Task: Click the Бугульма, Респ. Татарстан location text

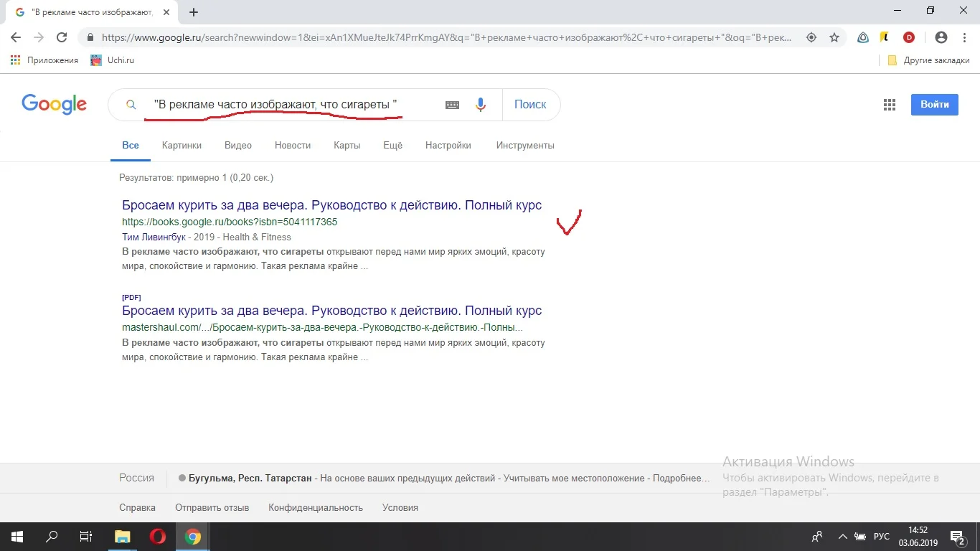Action: 250,479
